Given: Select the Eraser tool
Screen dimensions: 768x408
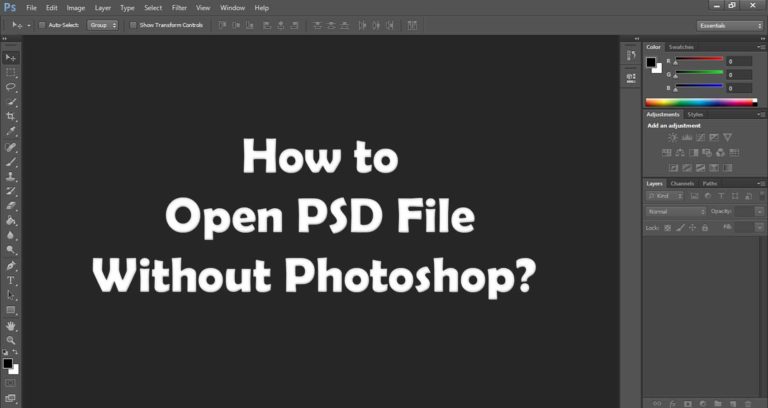Looking at the screenshot, I should click(x=10, y=206).
